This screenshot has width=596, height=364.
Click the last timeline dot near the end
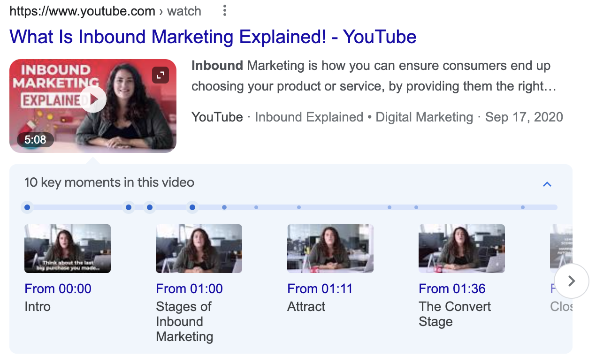523,207
